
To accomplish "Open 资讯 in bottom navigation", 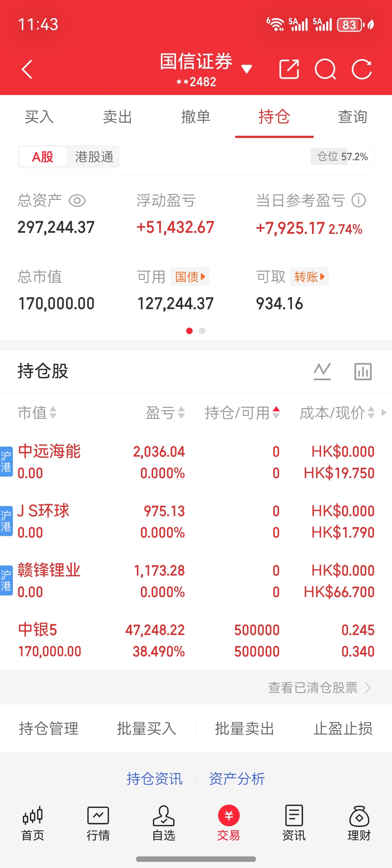I will click(x=294, y=823).
